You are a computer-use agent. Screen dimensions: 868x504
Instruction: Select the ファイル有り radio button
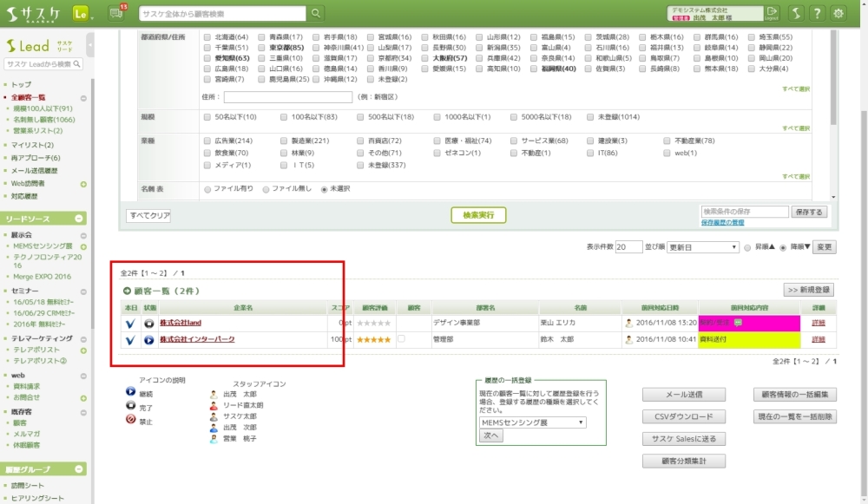tap(207, 188)
